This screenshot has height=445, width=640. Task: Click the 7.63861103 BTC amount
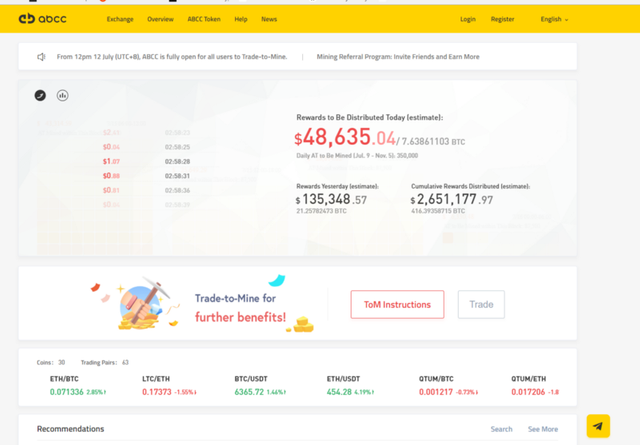point(433,142)
